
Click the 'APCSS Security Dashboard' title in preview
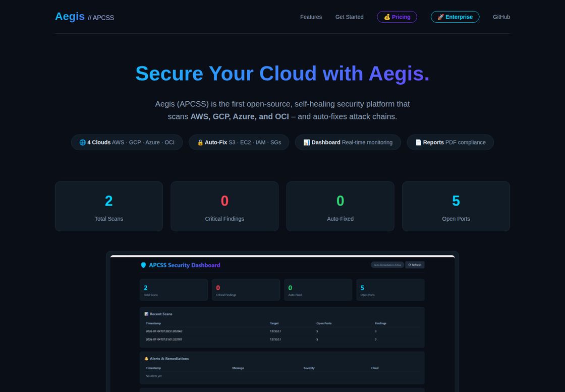coord(185,266)
